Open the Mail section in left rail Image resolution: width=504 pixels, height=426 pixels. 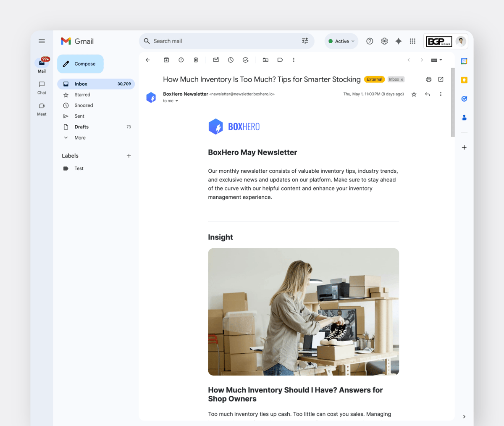(x=42, y=65)
